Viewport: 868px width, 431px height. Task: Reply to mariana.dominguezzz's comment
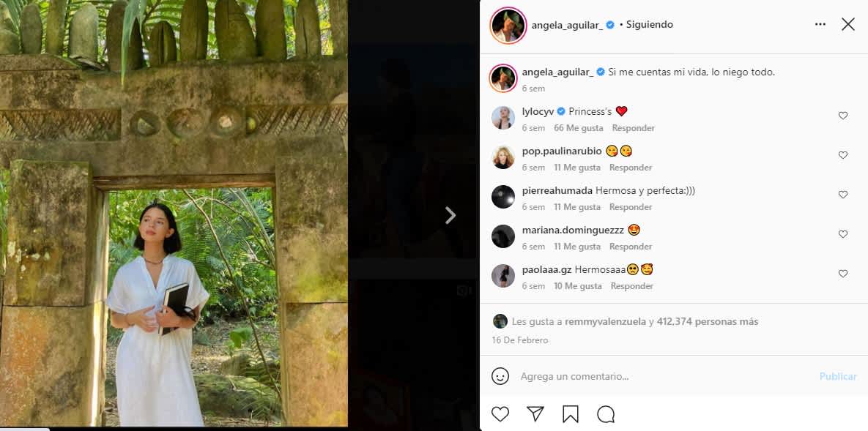[630, 247]
